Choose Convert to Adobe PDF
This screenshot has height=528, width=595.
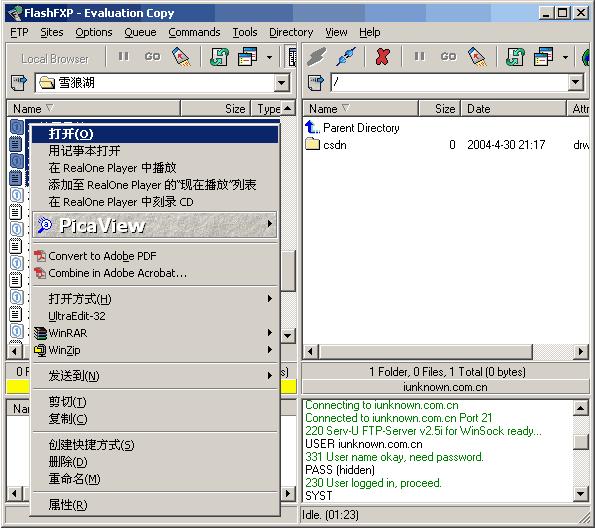click(154, 256)
